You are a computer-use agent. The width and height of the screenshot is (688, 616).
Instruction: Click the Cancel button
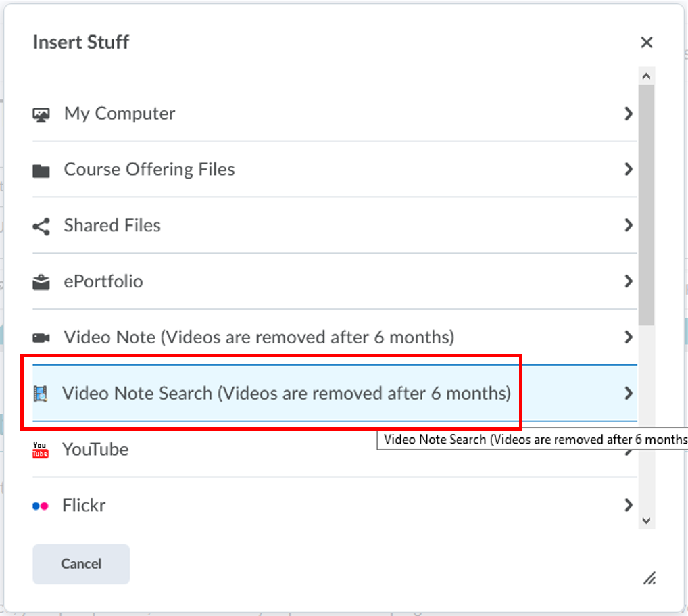point(80,564)
